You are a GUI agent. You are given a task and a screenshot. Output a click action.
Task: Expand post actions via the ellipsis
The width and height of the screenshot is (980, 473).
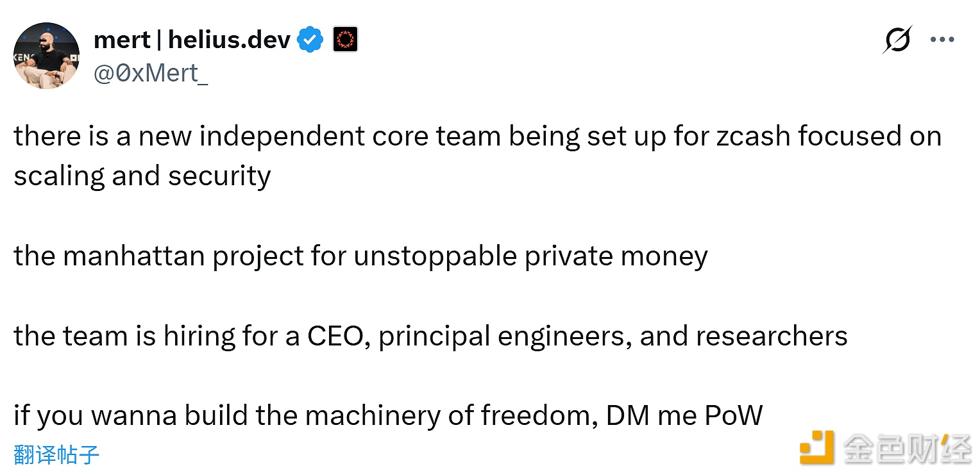coord(942,39)
